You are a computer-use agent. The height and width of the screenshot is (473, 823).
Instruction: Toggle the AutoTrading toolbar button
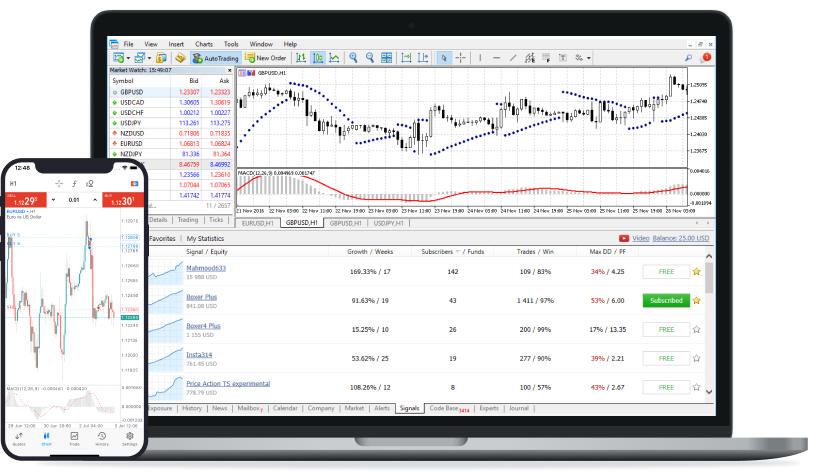pyautogui.click(x=214, y=58)
